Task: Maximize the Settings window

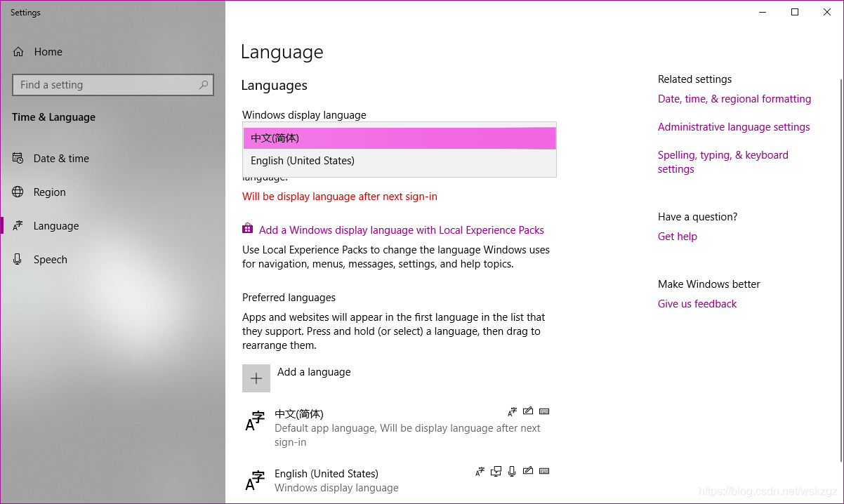Action: pyautogui.click(x=795, y=12)
